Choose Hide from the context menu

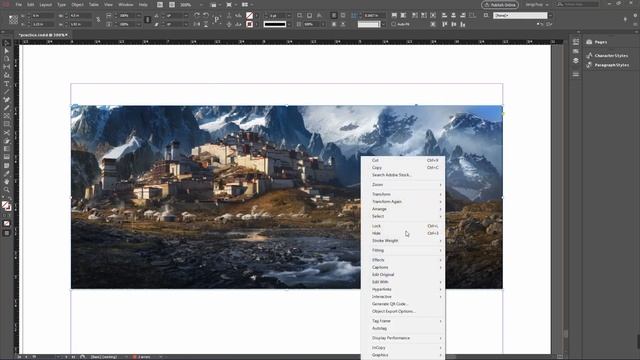pyautogui.click(x=403, y=233)
